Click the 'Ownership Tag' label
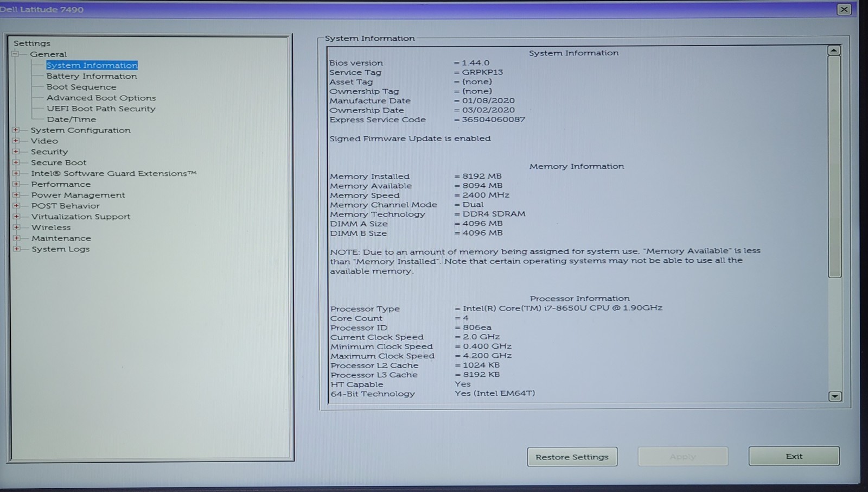 click(x=364, y=91)
